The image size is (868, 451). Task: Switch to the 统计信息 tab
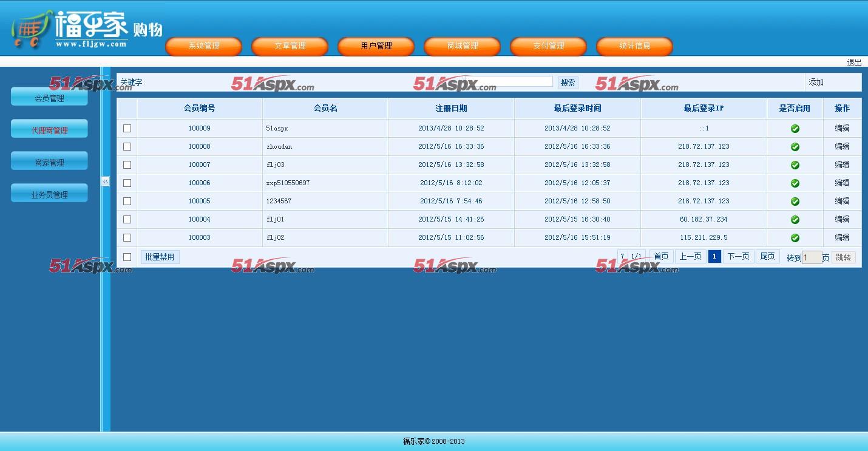coord(635,46)
